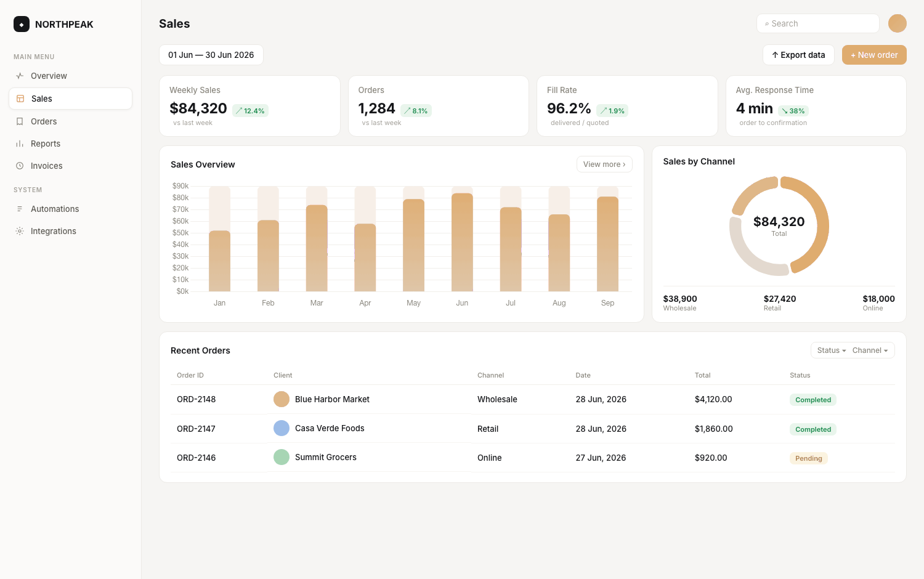Click the Northpeak logo icon
This screenshot has width=924, height=579.
[x=22, y=24]
